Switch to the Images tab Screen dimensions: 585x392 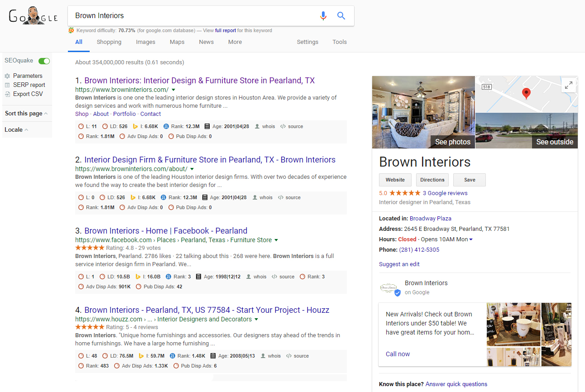click(x=145, y=42)
